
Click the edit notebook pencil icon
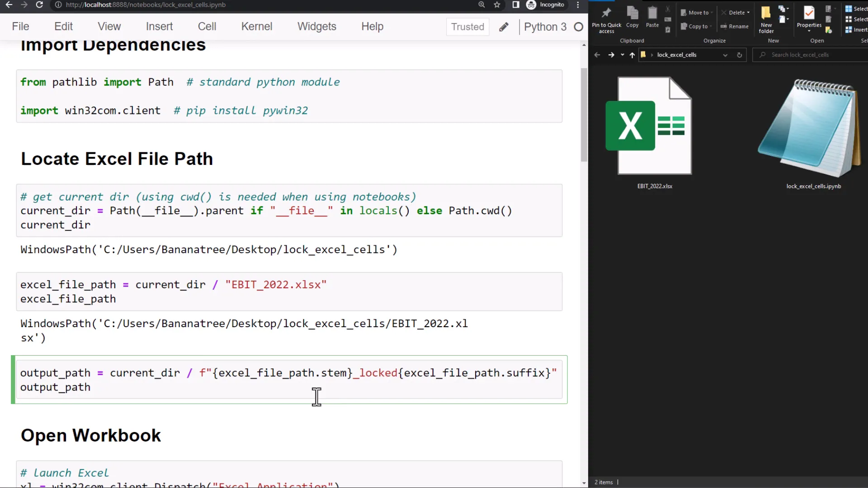click(504, 27)
